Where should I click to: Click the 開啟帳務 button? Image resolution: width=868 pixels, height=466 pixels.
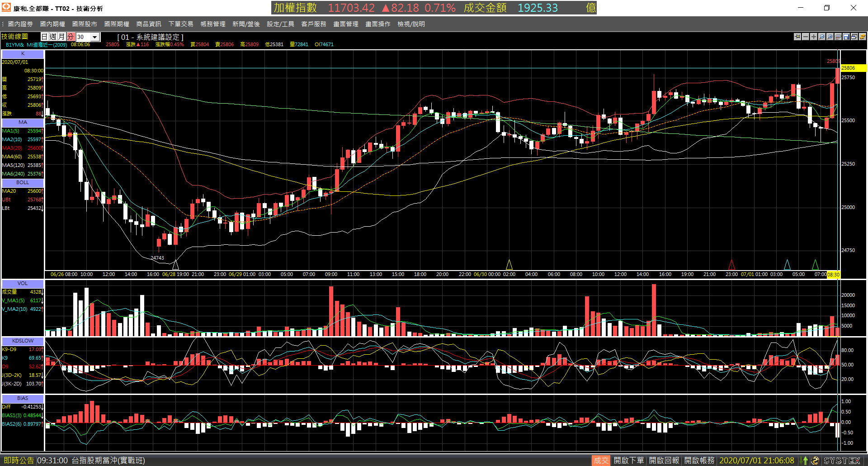(699, 460)
